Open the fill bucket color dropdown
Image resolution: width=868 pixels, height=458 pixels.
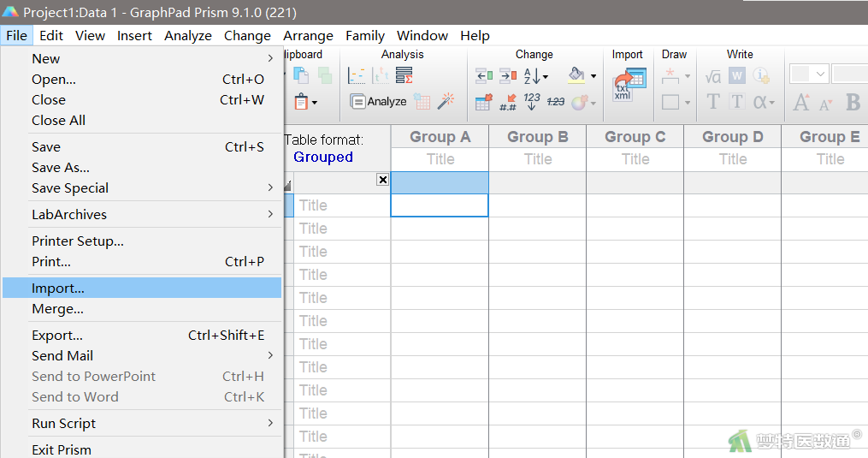(593, 76)
